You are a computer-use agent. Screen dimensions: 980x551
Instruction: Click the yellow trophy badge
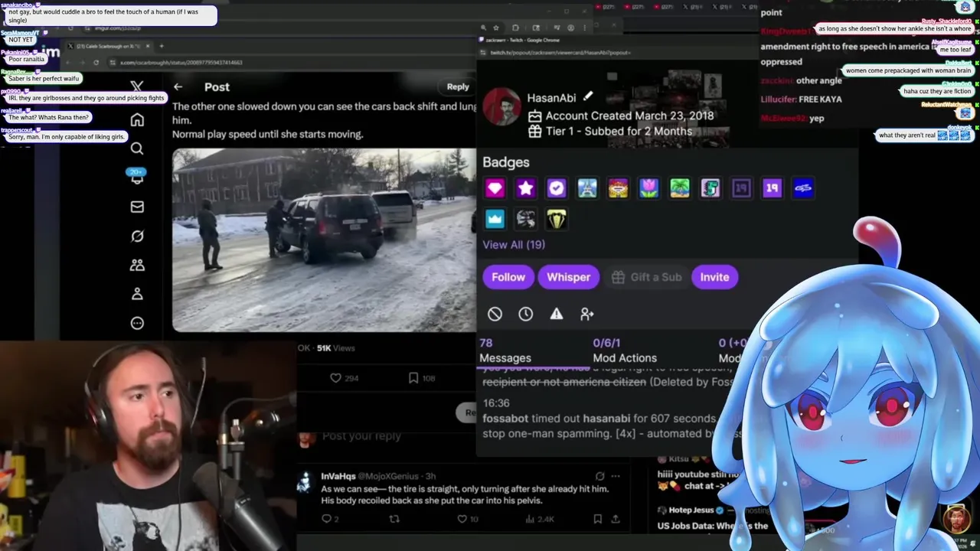556,220
